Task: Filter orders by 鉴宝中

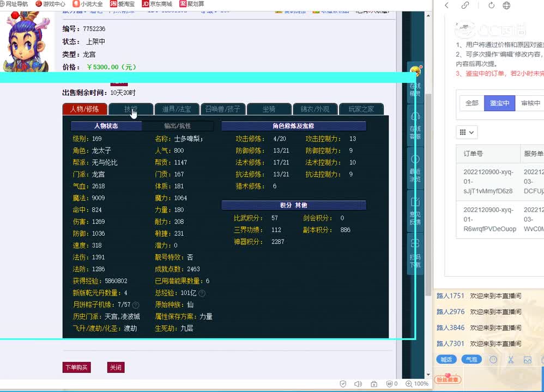Action: pyautogui.click(x=500, y=103)
